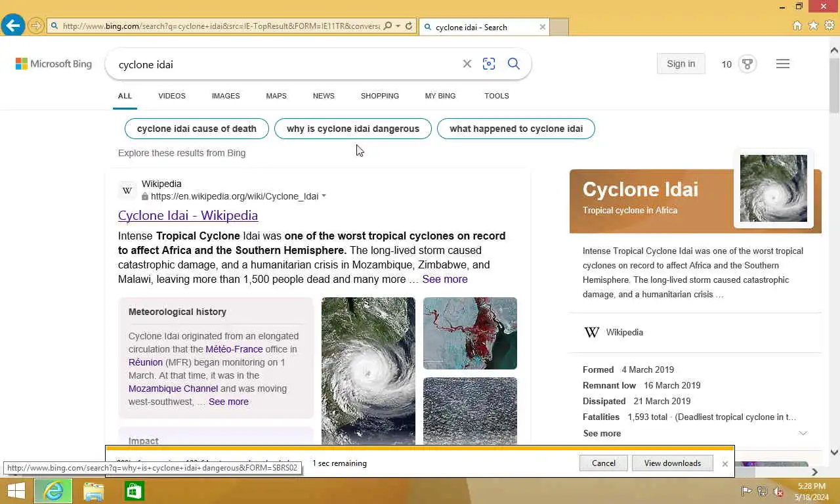
Task: Click the volume tray icon
Action: (778, 491)
